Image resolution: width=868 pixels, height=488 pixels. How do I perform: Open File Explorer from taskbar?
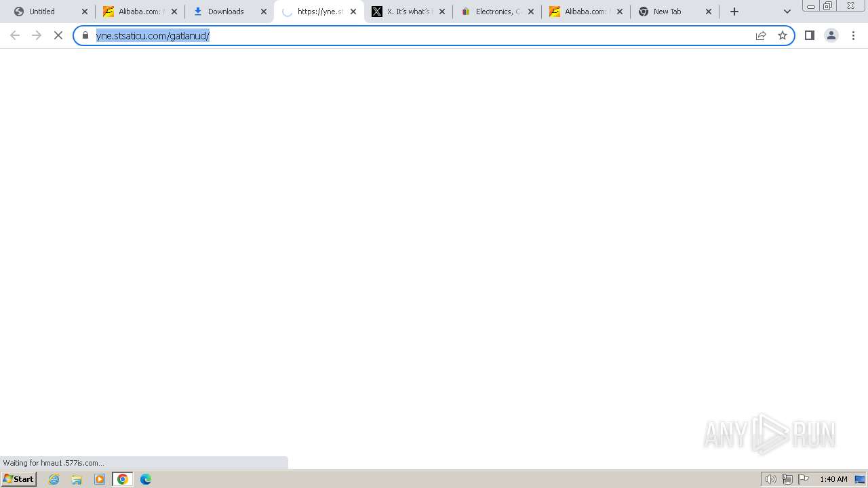pyautogui.click(x=77, y=479)
